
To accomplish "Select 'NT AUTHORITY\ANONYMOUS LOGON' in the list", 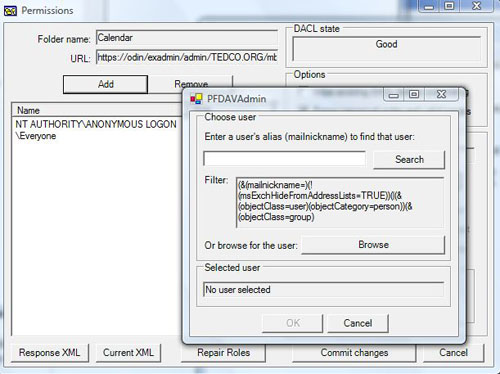I will tap(96, 124).
